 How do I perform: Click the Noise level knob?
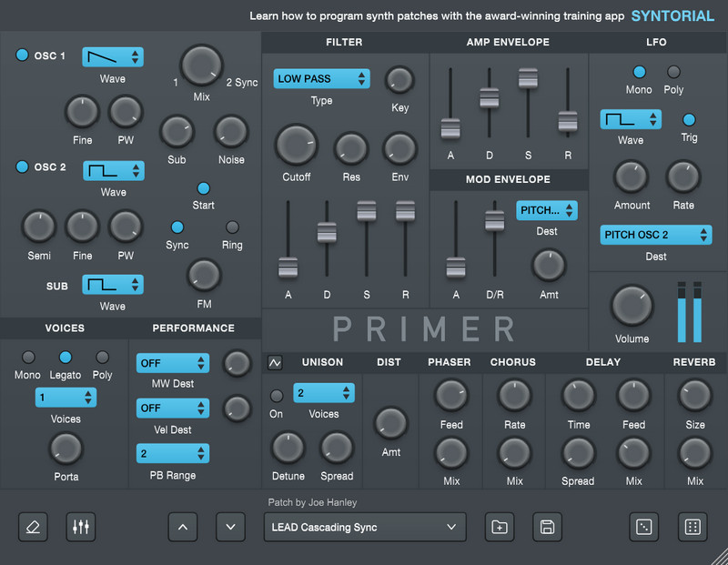pyautogui.click(x=231, y=132)
